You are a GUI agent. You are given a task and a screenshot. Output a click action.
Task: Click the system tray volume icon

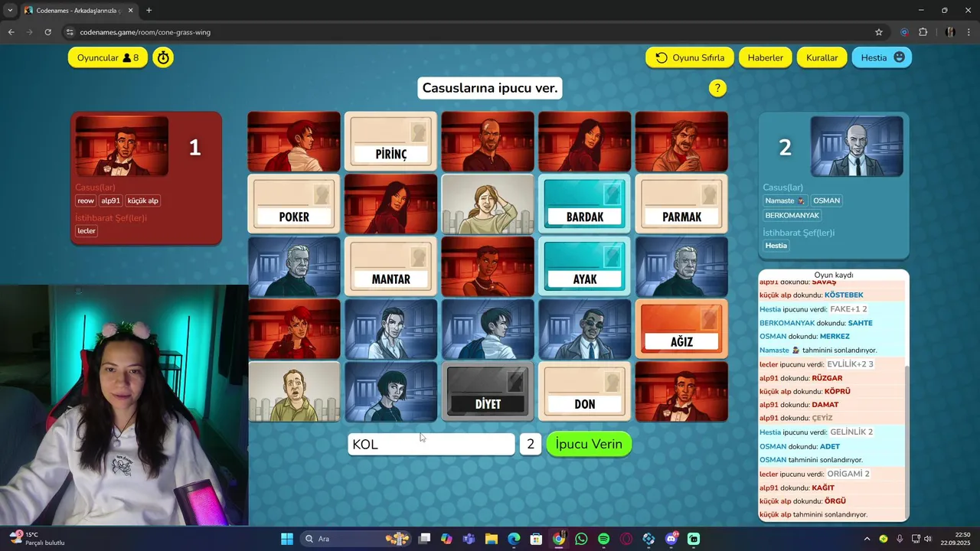(x=929, y=539)
